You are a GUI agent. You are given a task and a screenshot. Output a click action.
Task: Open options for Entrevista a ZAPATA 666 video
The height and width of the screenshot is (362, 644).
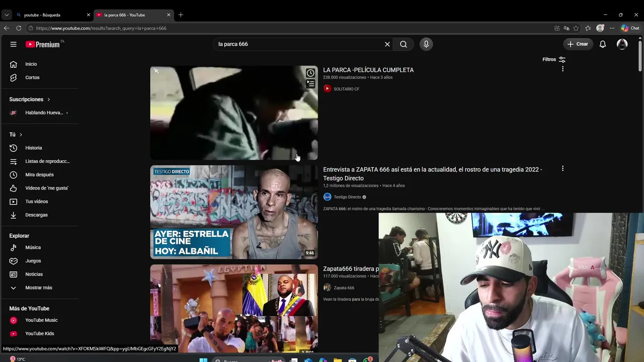(562, 168)
